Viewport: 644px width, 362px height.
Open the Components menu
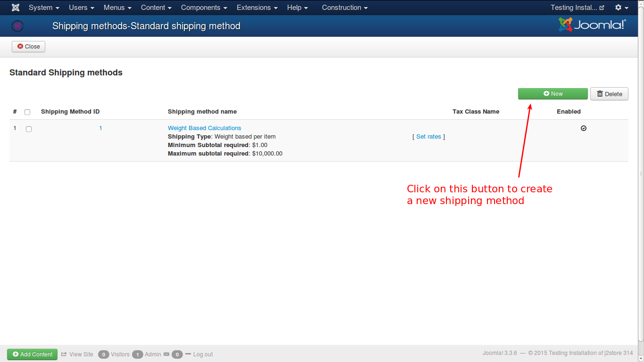[204, 8]
